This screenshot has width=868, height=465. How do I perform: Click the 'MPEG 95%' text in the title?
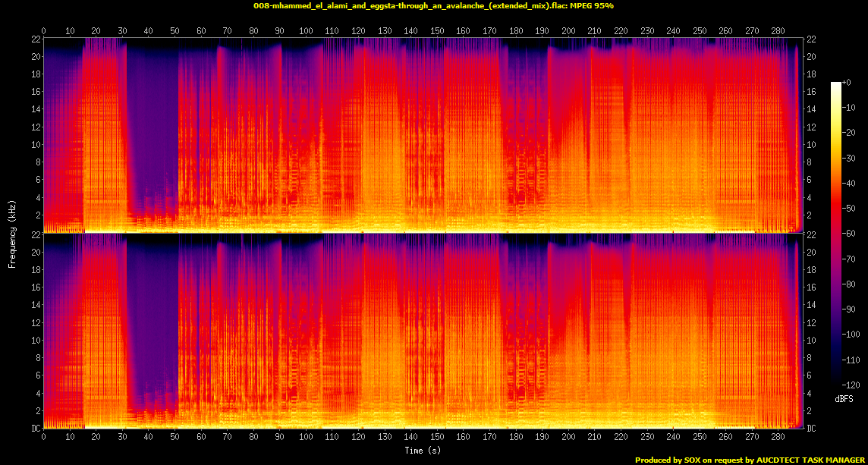(x=592, y=6)
